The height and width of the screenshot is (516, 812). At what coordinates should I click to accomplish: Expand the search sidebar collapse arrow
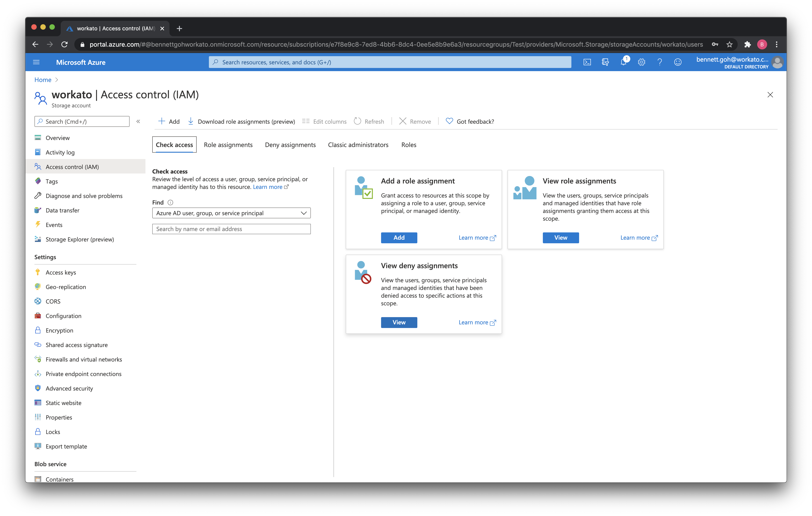(138, 122)
